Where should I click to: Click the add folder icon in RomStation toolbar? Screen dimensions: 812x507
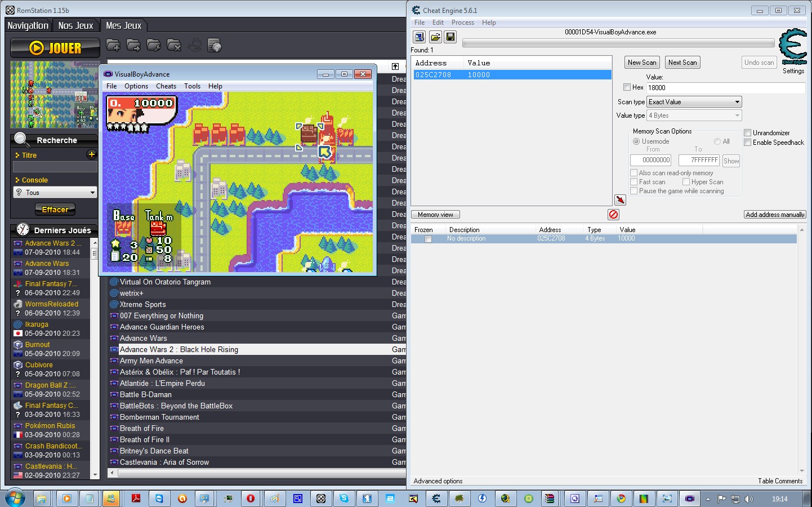113,45
